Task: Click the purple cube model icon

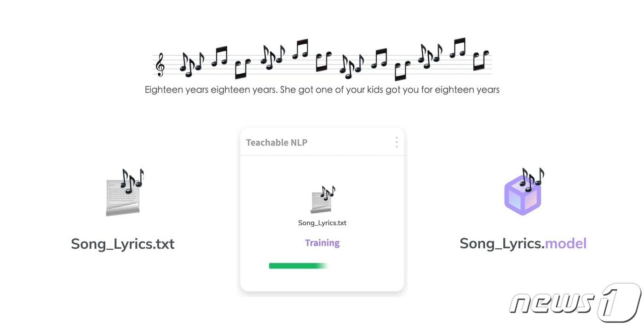Action: [523, 193]
